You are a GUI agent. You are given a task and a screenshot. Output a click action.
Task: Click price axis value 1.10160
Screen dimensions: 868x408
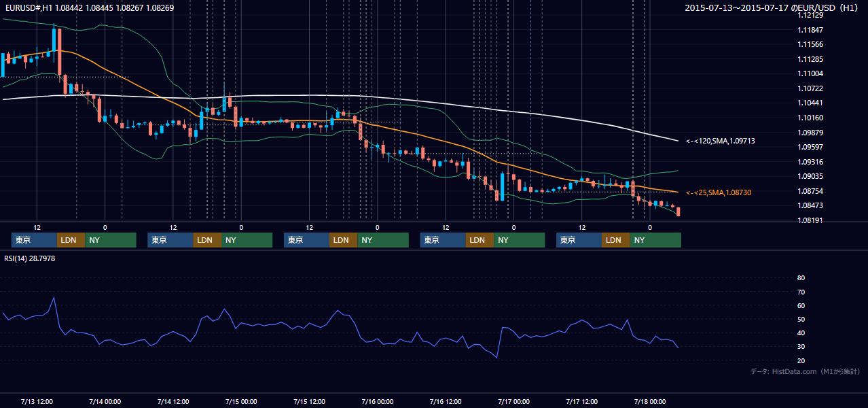click(810, 118)
